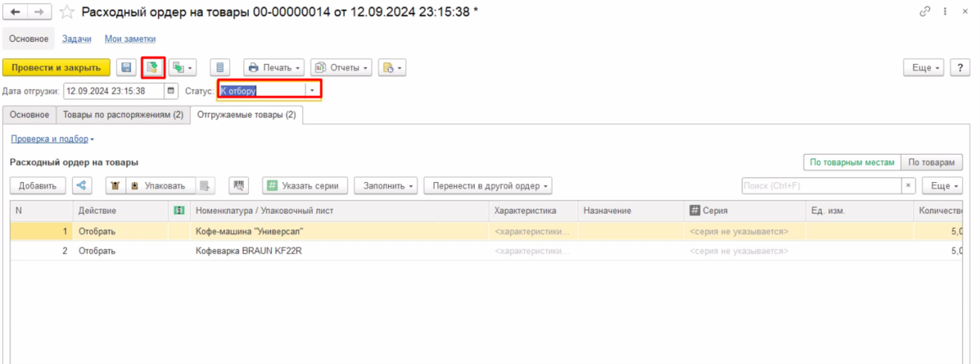This screenshot has width=980, height=364.
Task: Click the unpack icon after Упаковать
Action: (205, 185)
